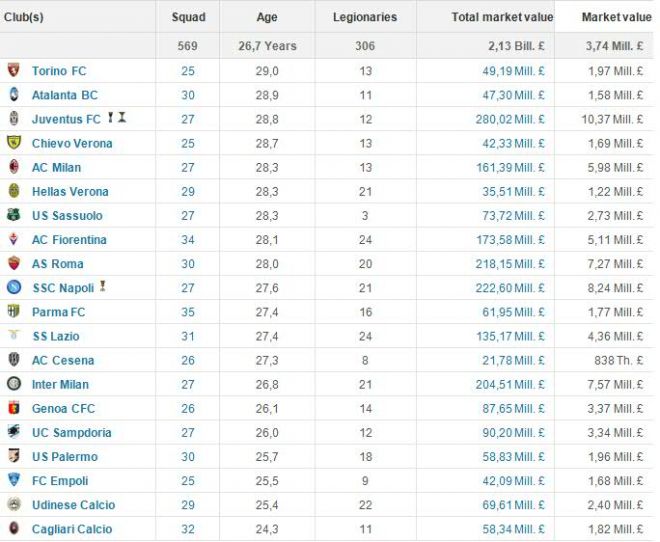
Task: Click the Torino FC club crest icon
Action: (13, 70)
